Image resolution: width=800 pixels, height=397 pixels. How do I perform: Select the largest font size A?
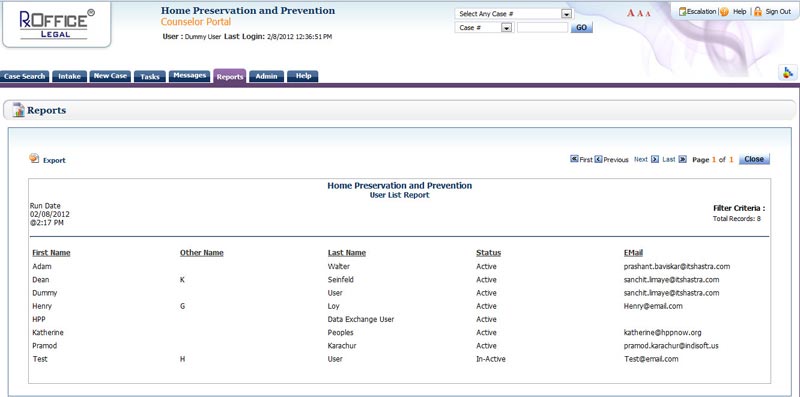[630, 13]
